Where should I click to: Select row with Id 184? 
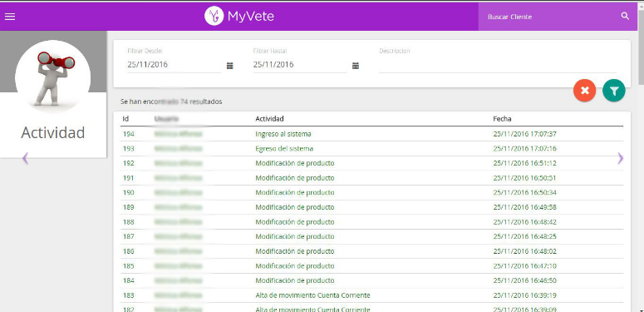click(371, 280)
